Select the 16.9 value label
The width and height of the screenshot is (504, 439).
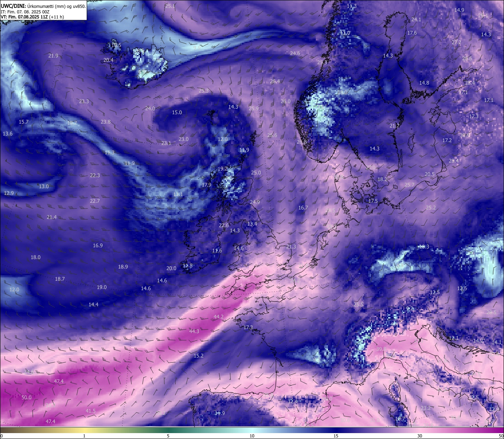coord(98,246)
